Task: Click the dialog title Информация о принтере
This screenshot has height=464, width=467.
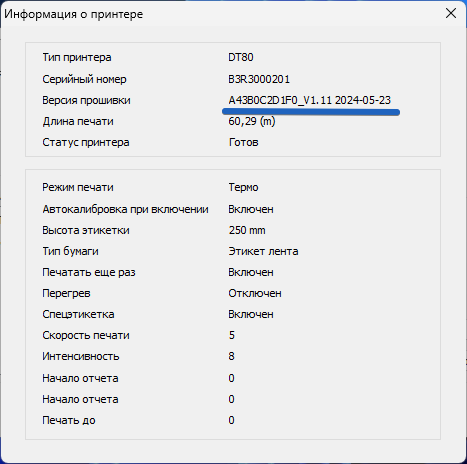Action: (74, 14)
